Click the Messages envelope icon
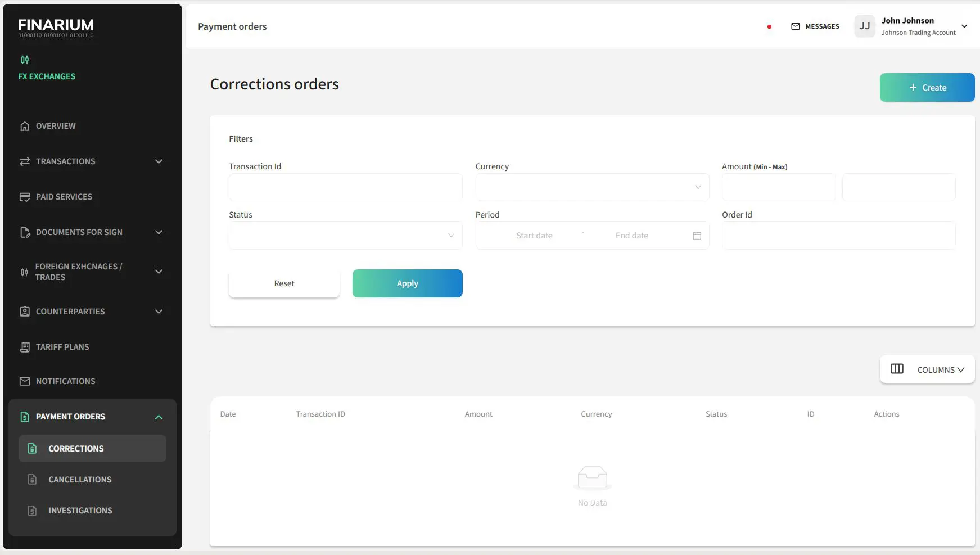The width and height of the screenshot is (980, 555). (x=796, y=26)
